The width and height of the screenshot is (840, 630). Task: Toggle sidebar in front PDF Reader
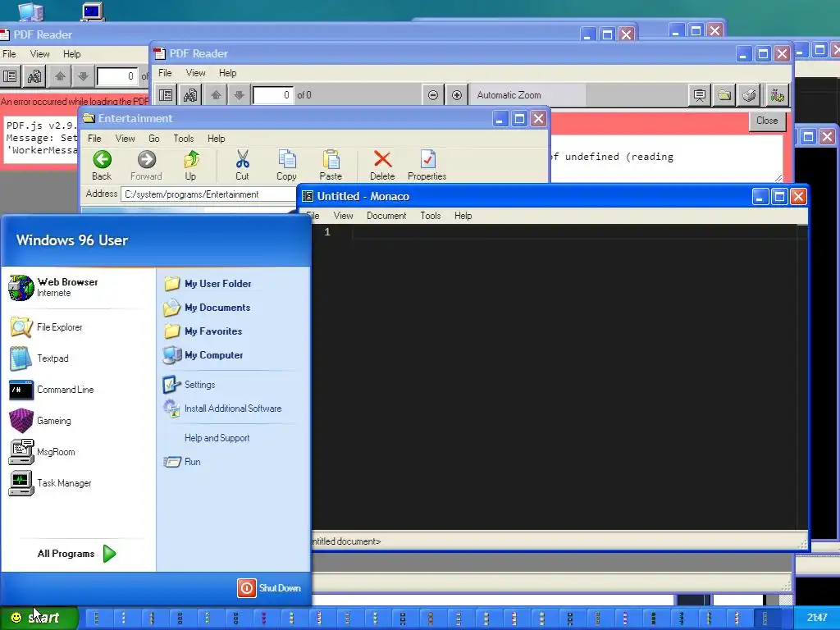166,95
